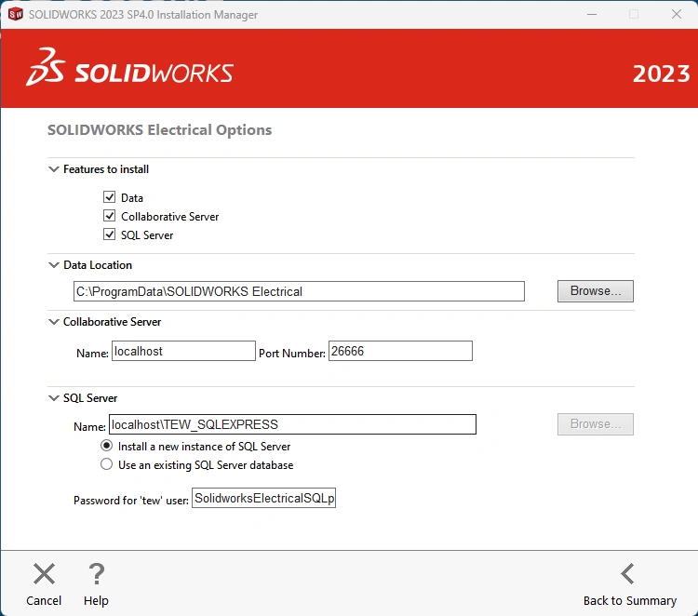Screen dimensions: 698x616
Task: Click the SOLIDWORKS app icon in title bar
Action: (16, 14)
